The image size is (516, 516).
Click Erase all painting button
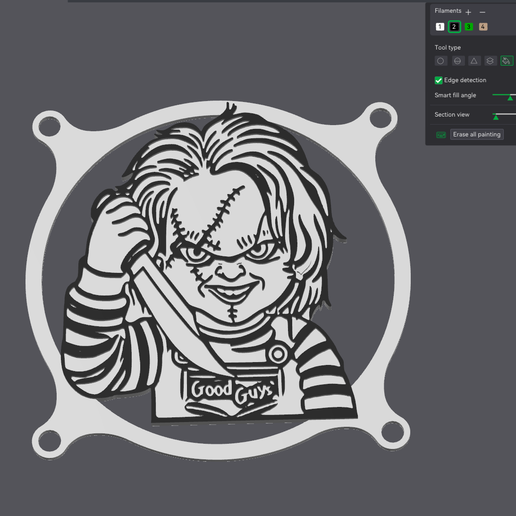[x=477, y=134]
